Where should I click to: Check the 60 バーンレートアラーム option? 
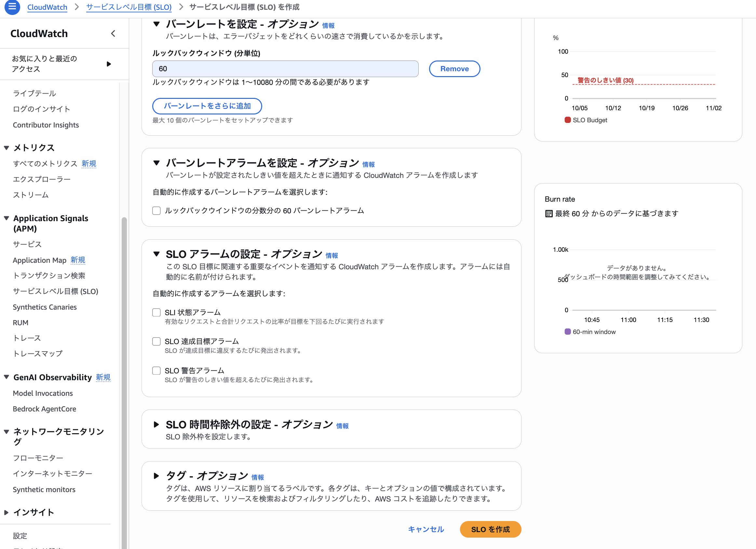[x=156, y=210]
